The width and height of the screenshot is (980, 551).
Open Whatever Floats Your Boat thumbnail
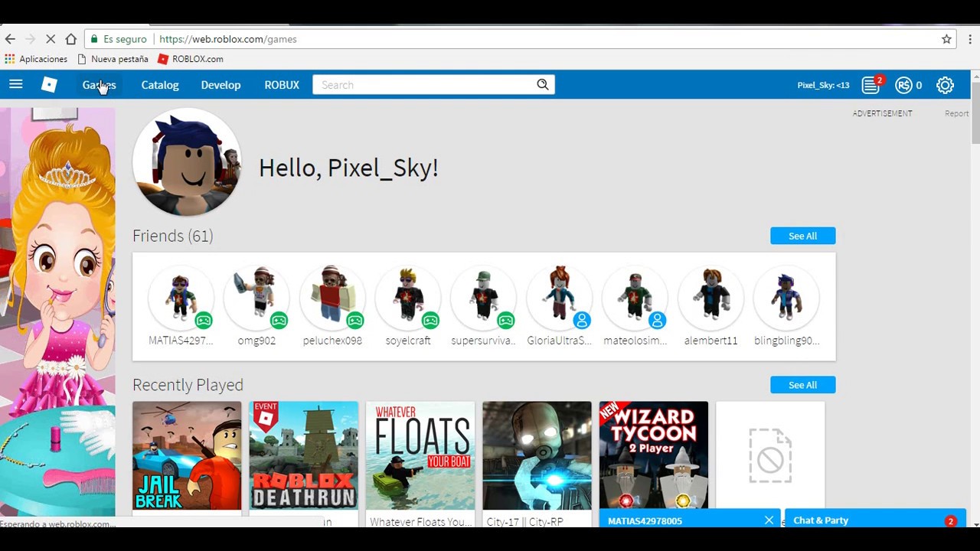click(x=420, y=455)
